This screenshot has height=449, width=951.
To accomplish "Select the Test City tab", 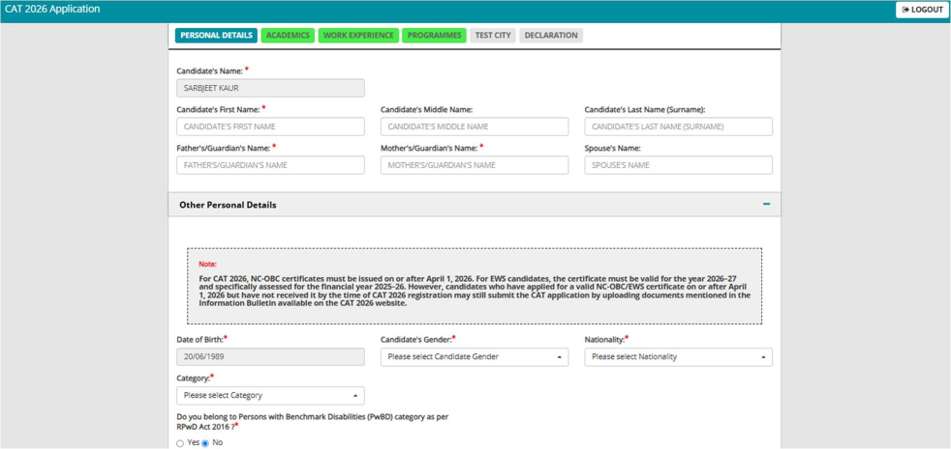I will point(493,35).
